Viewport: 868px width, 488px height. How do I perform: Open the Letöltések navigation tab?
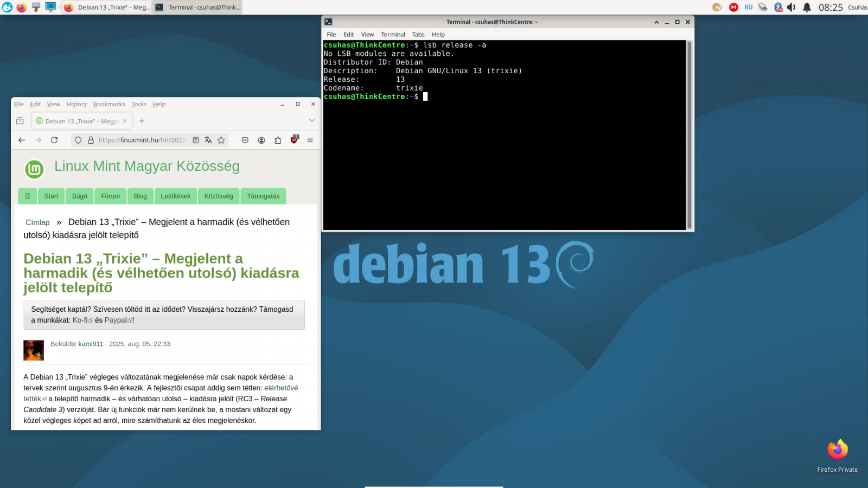(x=176, y=196)
